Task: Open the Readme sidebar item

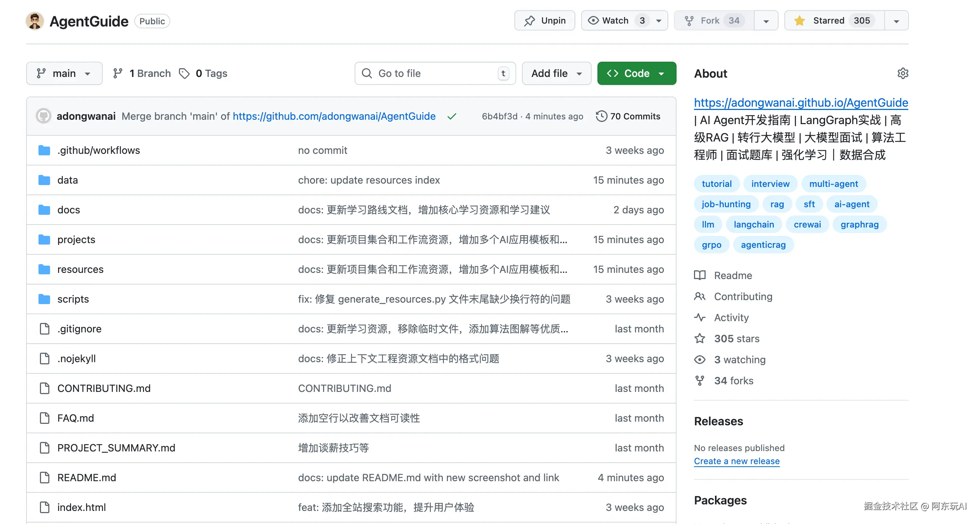Action: 732,275
